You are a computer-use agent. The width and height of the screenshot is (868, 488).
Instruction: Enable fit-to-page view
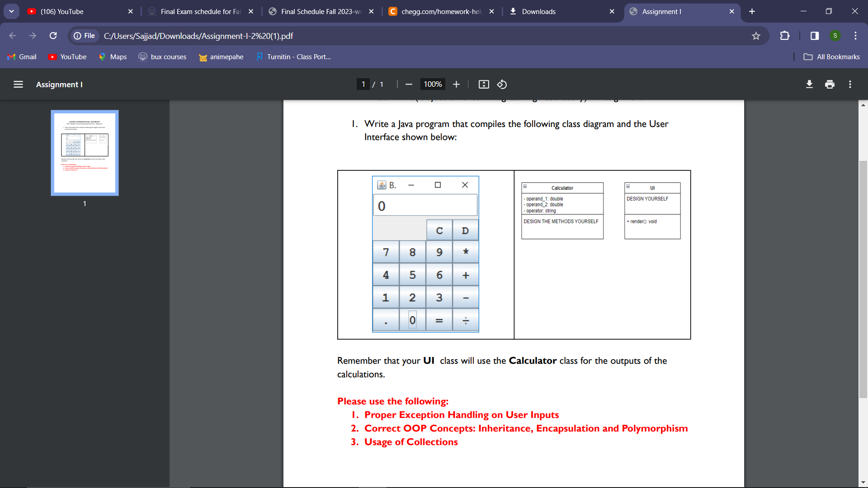pos(484,84)
